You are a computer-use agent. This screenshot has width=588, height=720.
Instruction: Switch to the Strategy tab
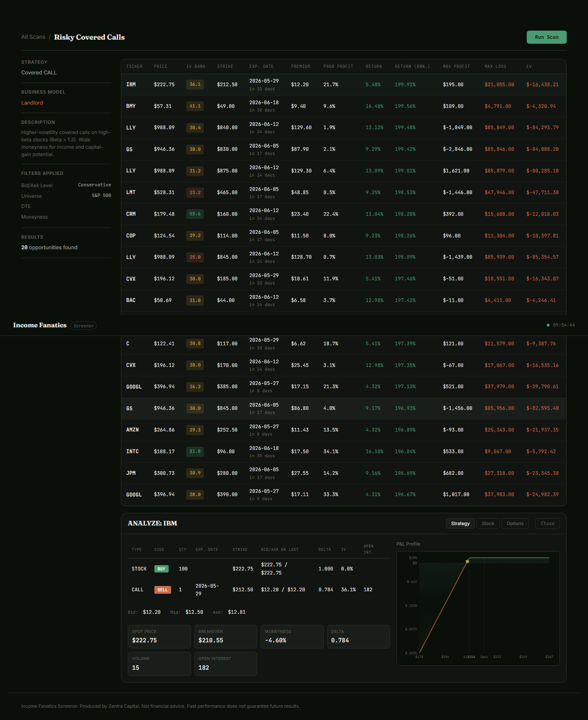tap(460, 523)
